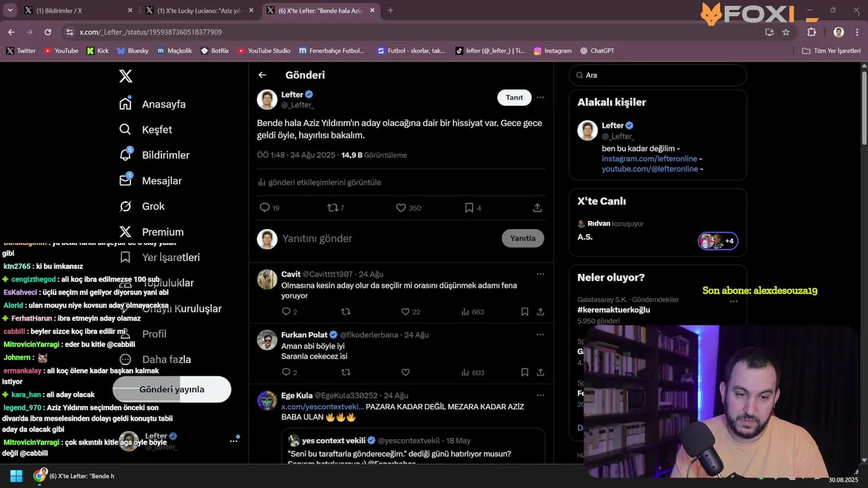Open a new browser tab
This screenshot has width=868, height=488.
(x=390, y=10)
